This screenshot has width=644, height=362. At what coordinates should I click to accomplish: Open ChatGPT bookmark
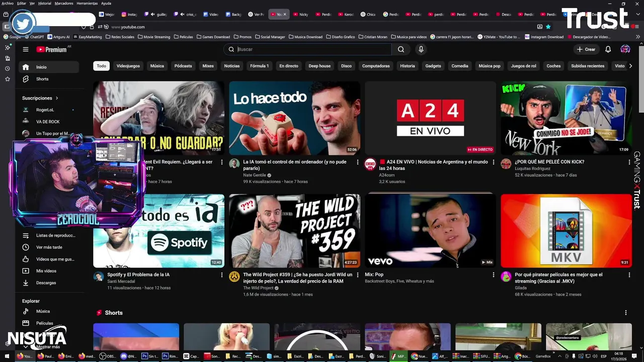click(x=34, y=37)
